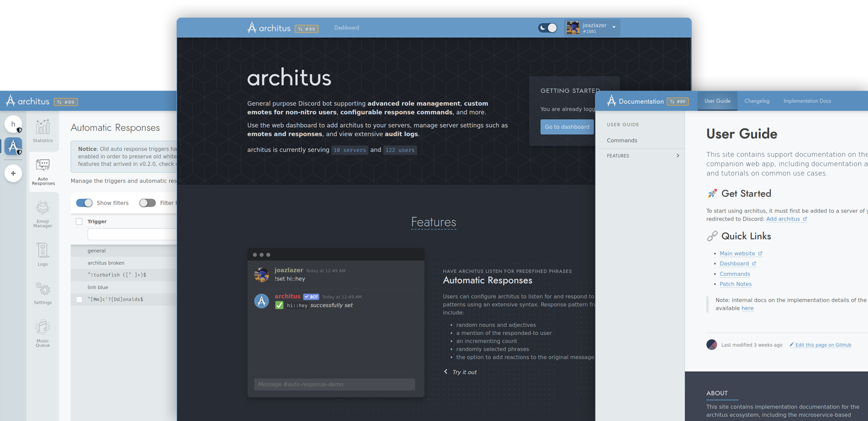Click the internal docs 'here' link
This screenshot has height=421, width=868.
pyautogui.click(x=747, y=308)
